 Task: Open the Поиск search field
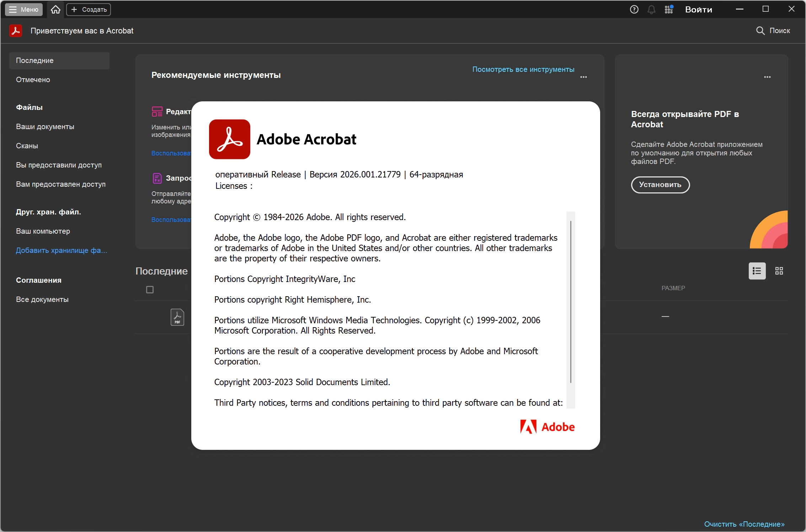[773, 31]
